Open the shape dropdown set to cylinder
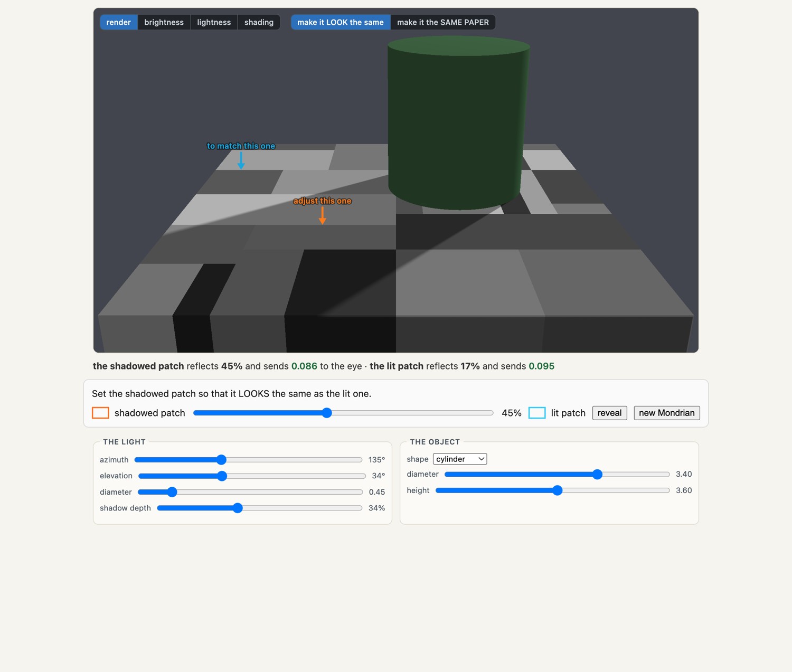 pos(460,459)
